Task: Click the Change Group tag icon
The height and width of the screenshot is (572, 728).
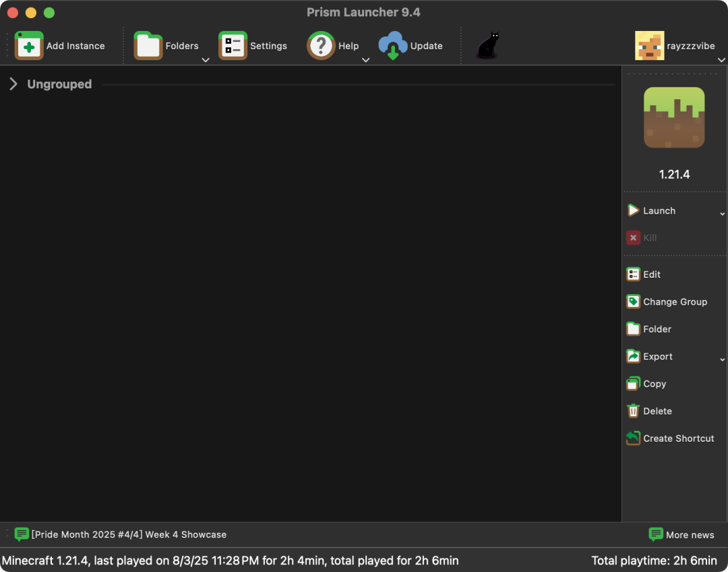Action: coord(633,302)
